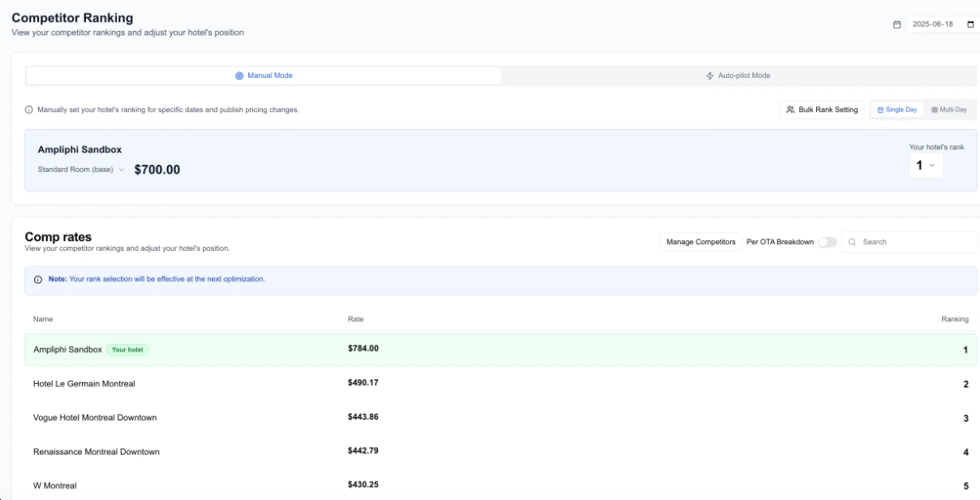Click the $490.17 rate value

[363, 382]
